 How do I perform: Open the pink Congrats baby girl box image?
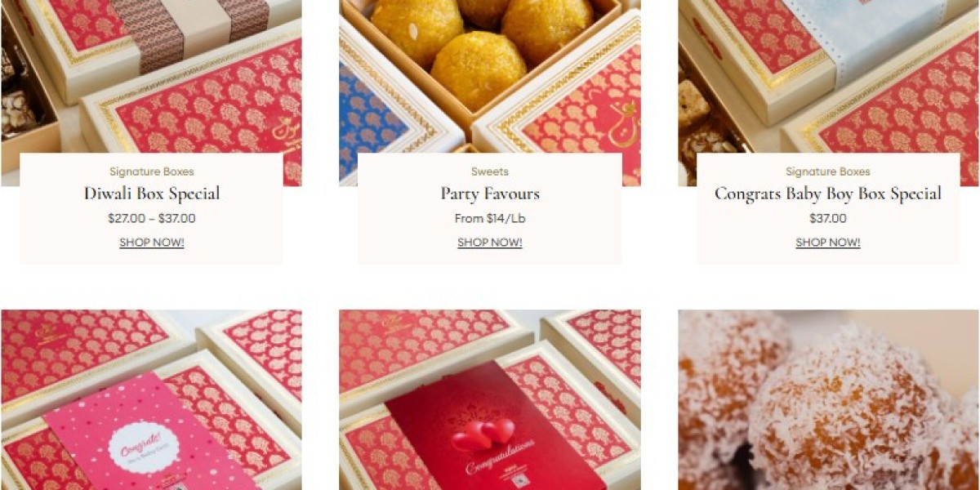(151, 400)
